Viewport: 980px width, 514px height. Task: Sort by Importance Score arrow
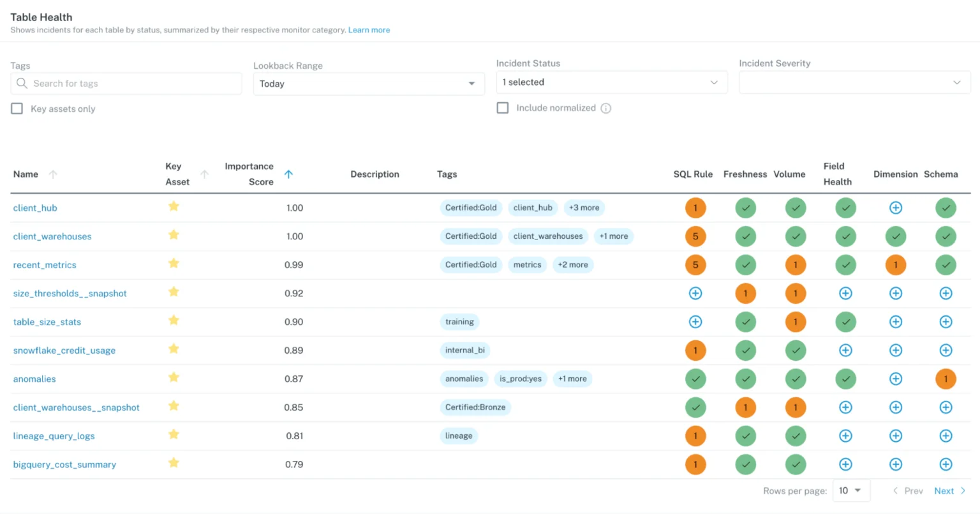click(x=288, y=174)
